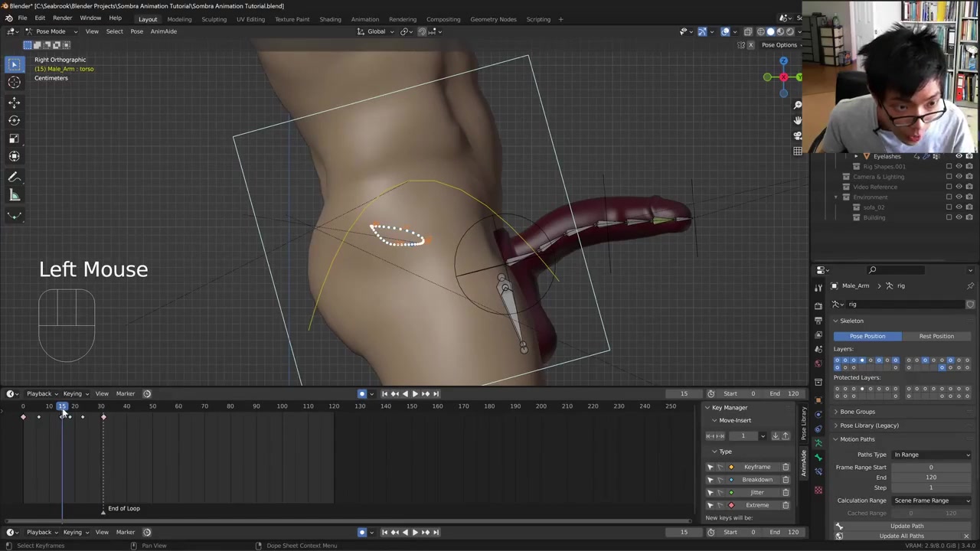Toggle auto keying record button in timeline

click(362, 393)
